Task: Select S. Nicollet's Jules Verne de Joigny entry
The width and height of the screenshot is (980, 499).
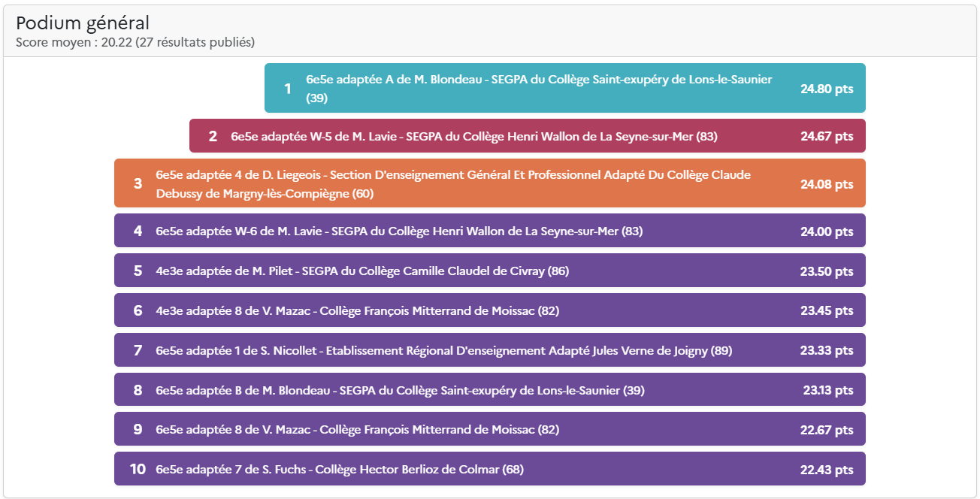Action: pyautogui.click(x=443, y=350)
